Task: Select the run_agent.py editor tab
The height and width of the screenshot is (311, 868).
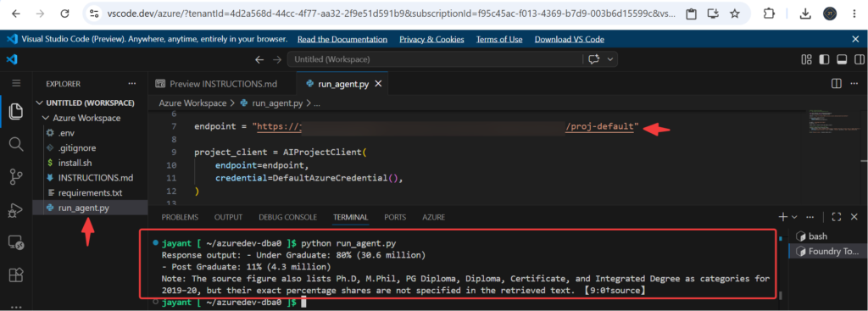Action: click(x=342, y=84)
